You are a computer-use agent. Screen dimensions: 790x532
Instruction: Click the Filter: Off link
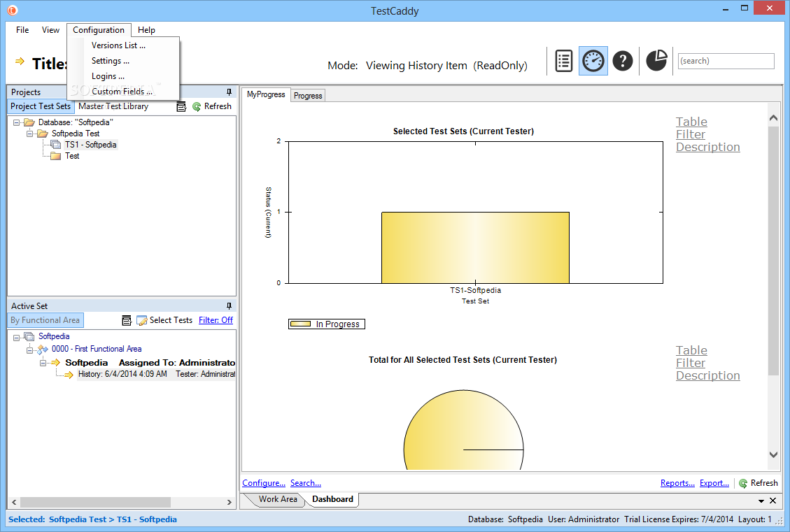(216, 320)
